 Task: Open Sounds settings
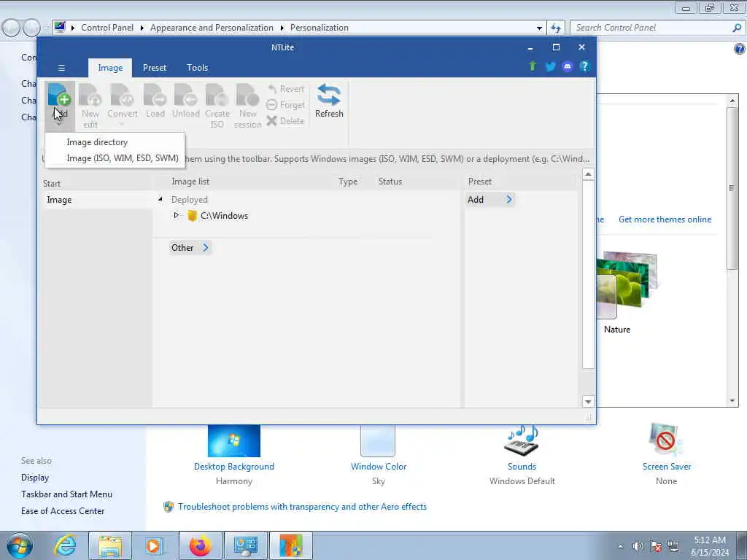(x=522, y=467)
